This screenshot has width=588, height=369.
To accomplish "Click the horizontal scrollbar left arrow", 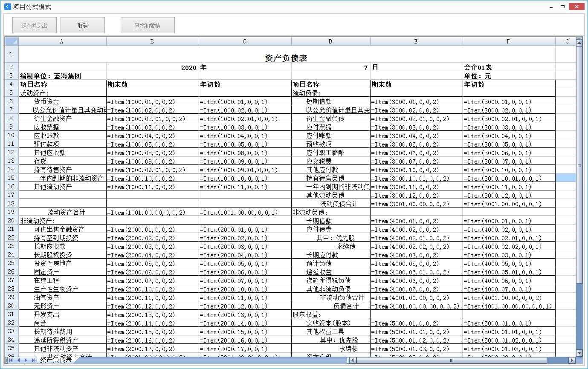I will [x=352, y=360].
